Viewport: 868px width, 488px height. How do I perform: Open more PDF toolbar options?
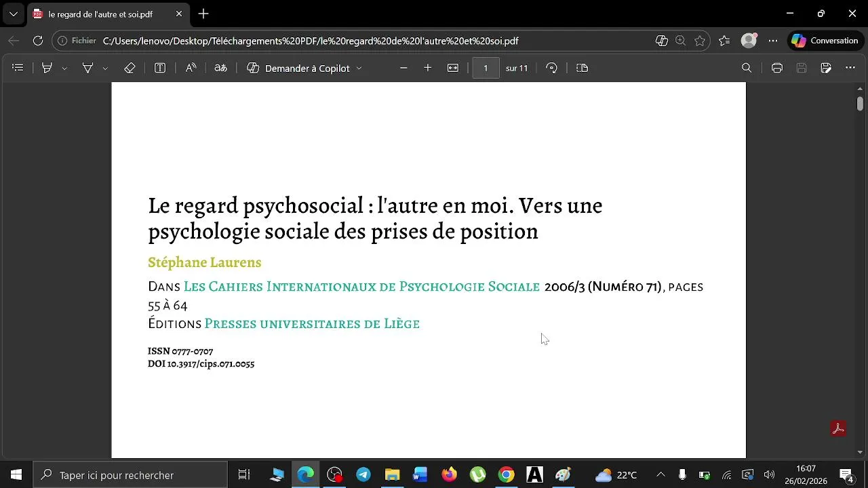[850, 68]
